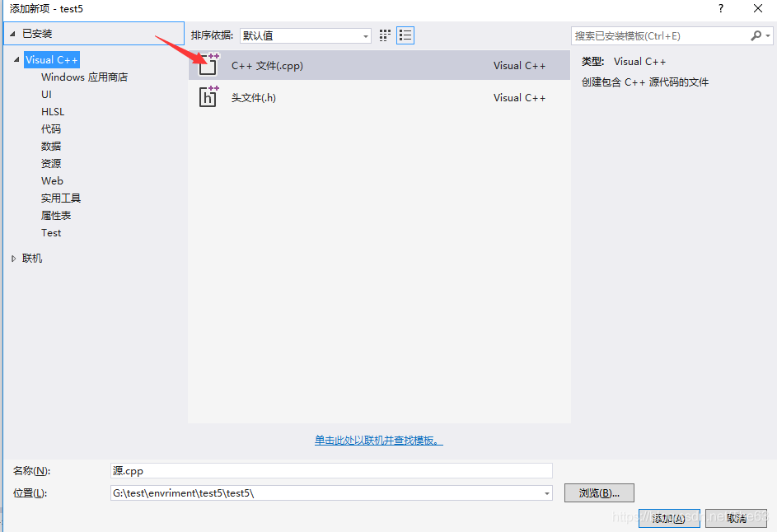Select the 属性表 category
This screenshot has width=777, height=532.
[56, 216]
